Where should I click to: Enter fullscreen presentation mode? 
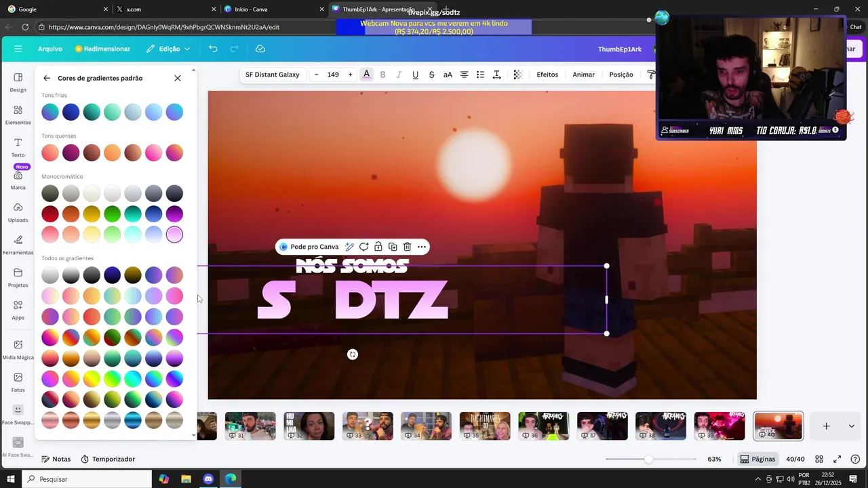click(837, 459)
